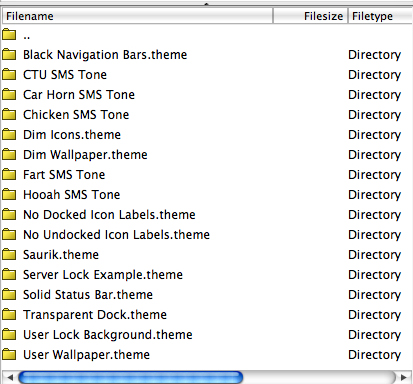Select the 'No Undocked Icon Labels.theme' filename
413x384 pixels.
click(x=117, y=235)
